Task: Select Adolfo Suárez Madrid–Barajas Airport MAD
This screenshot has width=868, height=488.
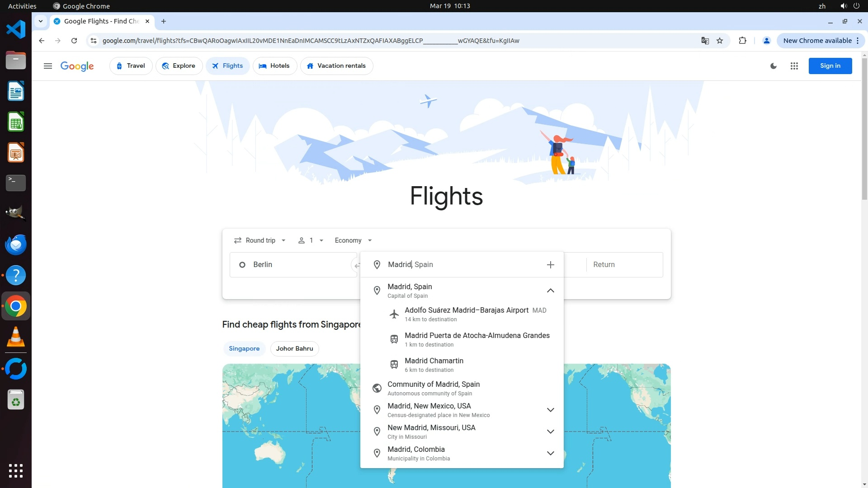Action: tap(467, 314)
